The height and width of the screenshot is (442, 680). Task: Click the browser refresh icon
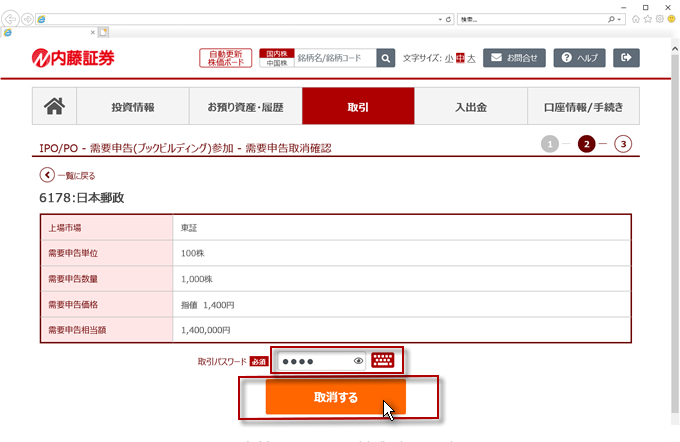tap(448, 20)
